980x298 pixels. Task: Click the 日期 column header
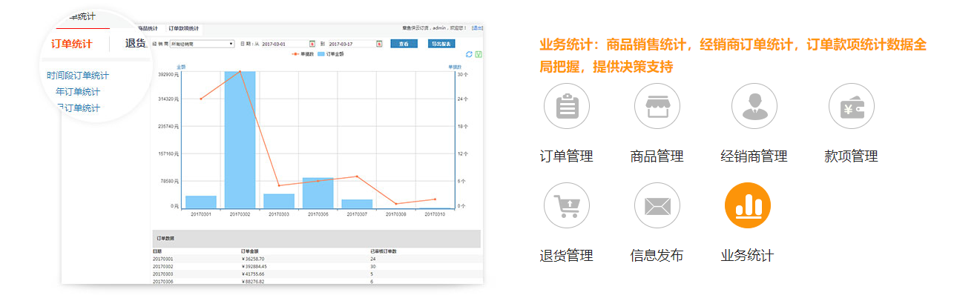(x=157, y=251)
